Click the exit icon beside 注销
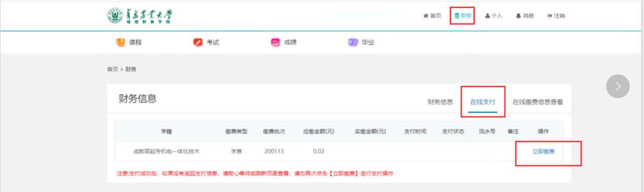 pos(549,16)
